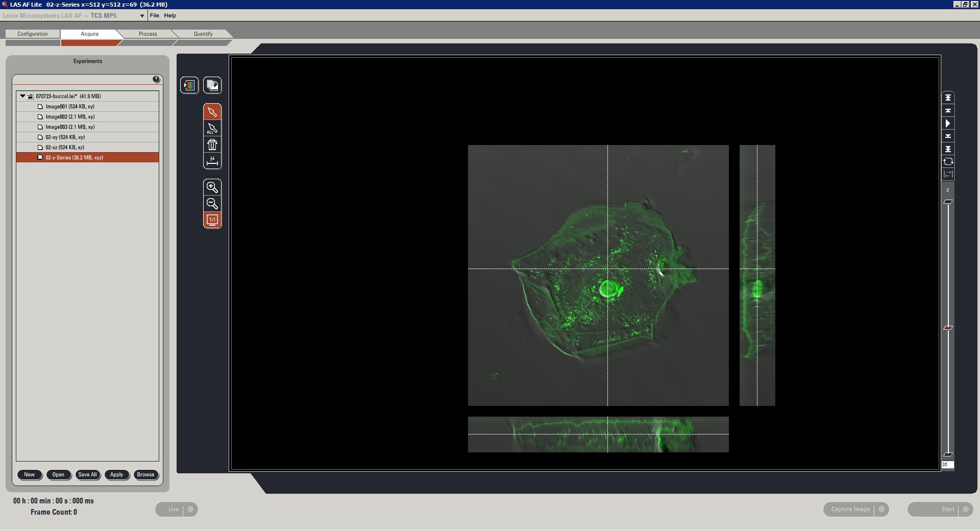Choose the Select All arrow tool
Viewport: 980px width, 531px height.
pyautogui.click(x=212, y=129)
